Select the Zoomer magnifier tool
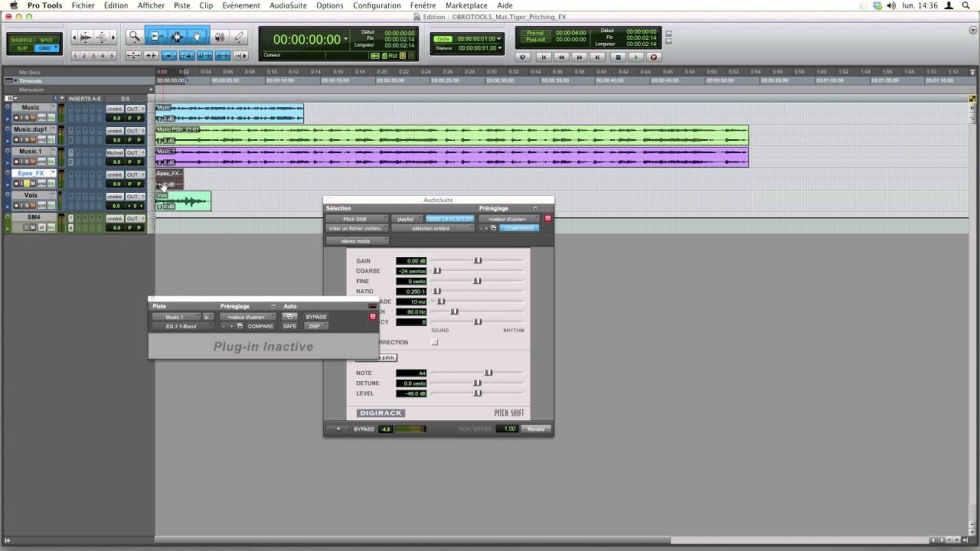 tap(135, 37)
